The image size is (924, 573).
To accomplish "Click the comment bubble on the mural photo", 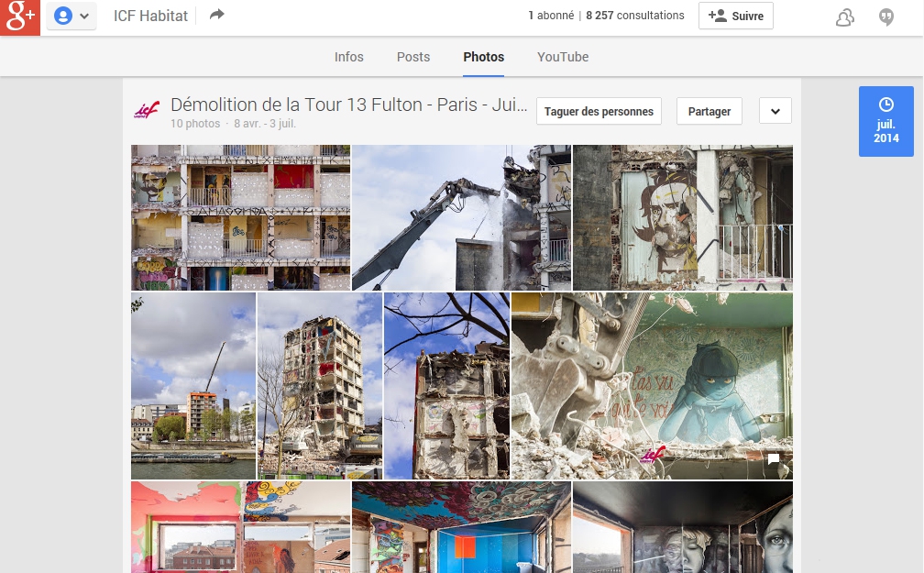I will [x=773, y=458].
